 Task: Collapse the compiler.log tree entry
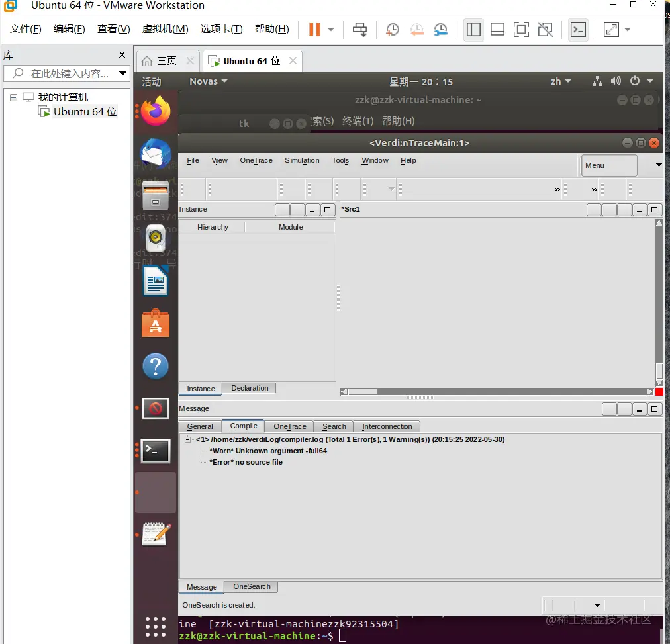click(187, 439)
